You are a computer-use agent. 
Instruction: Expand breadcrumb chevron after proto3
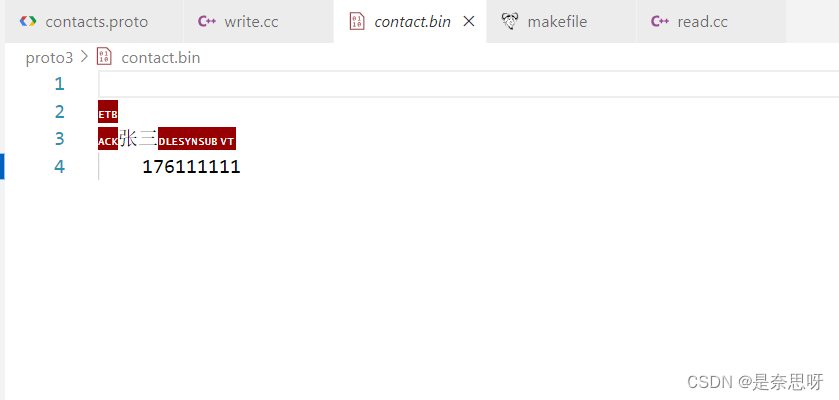point(84,57)
